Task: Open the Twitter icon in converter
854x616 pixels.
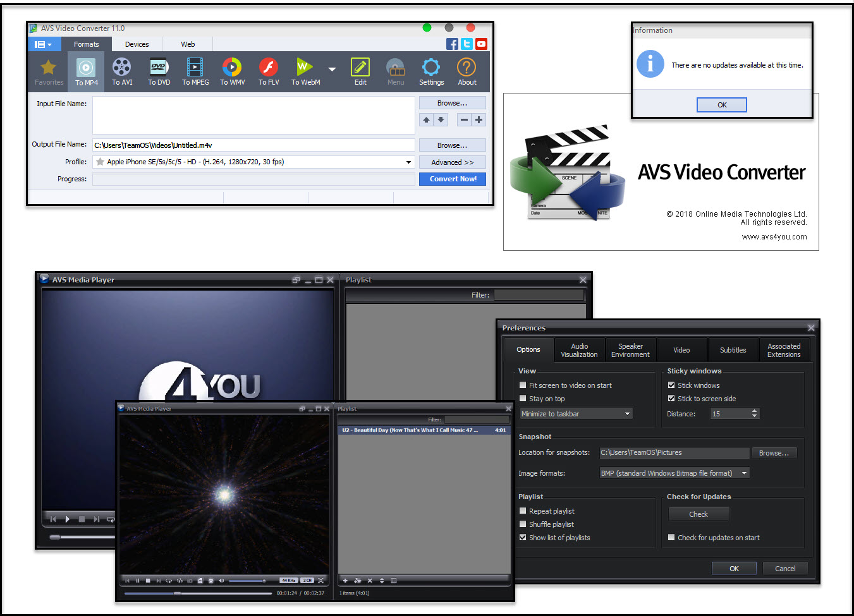Action: click(467, 44)
